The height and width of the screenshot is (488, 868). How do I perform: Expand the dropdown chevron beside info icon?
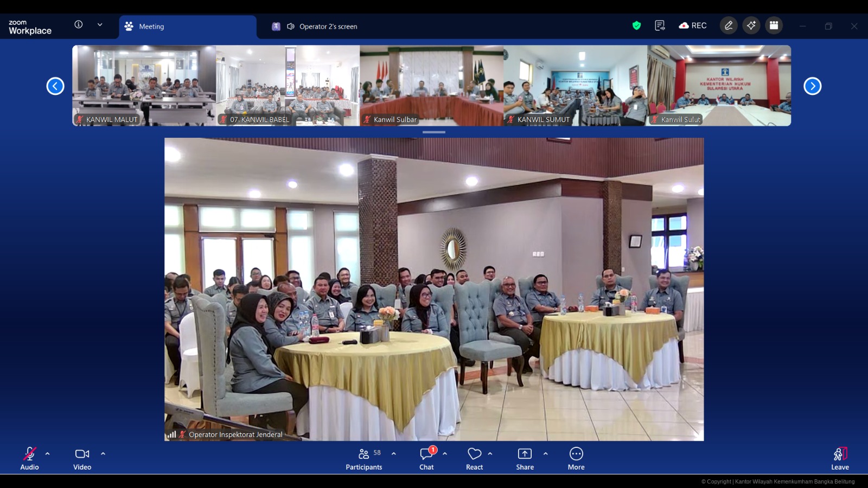pyautogui.click(x=100, y=24)
